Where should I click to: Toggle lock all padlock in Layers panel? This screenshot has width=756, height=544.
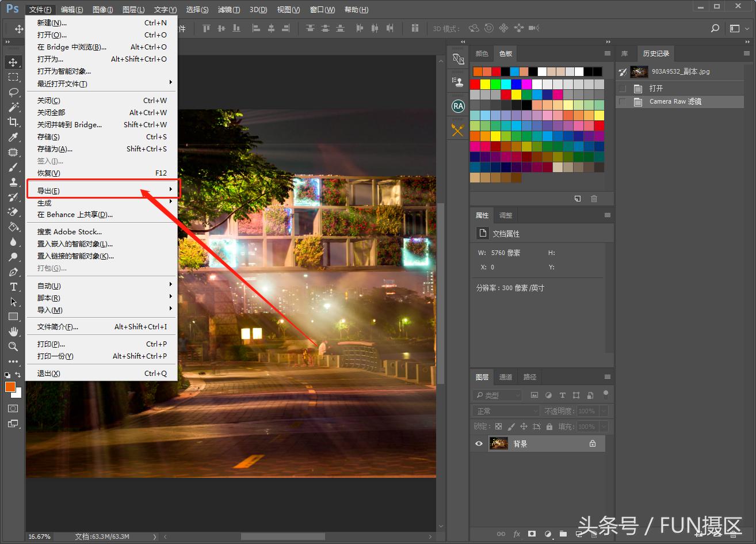pos(549,427)
